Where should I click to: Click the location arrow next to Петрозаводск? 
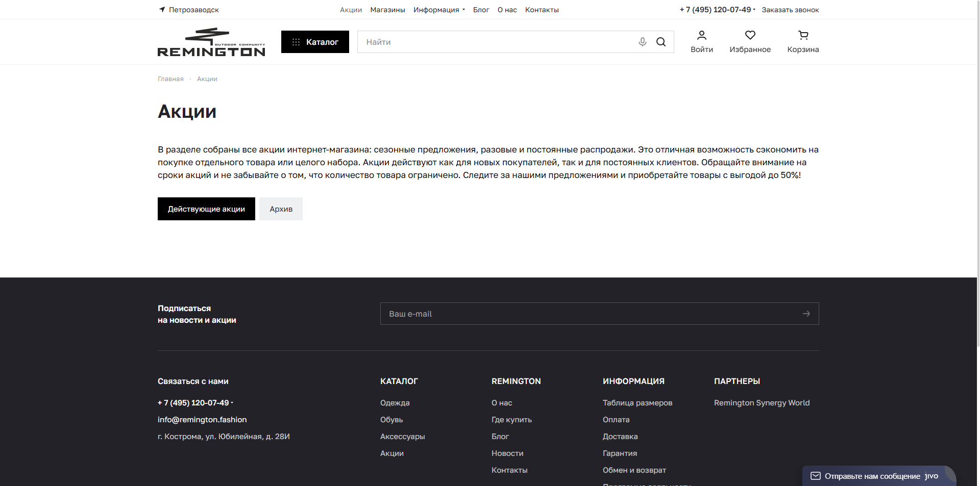pos(162,10)
